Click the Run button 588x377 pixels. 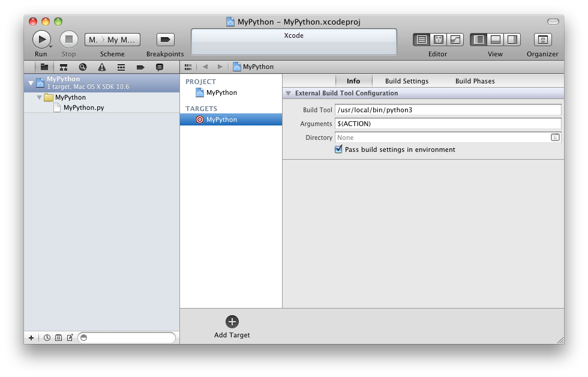(41, 40)
